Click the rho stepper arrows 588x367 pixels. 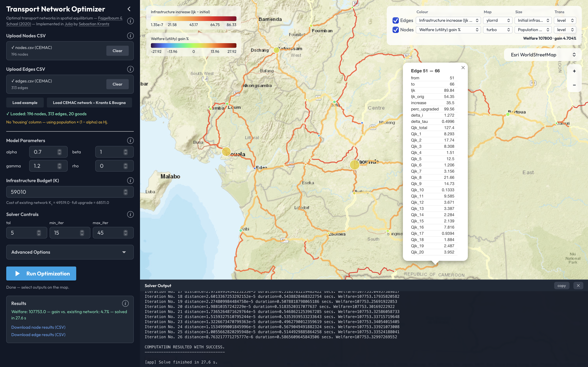coord(126,166)
